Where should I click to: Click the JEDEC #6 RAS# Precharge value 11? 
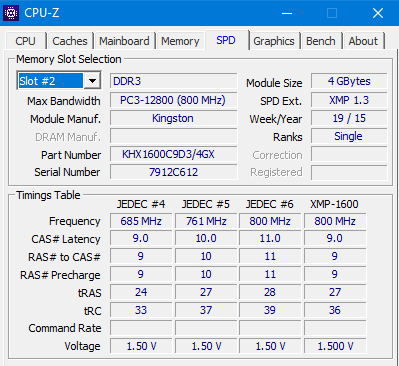270,274
